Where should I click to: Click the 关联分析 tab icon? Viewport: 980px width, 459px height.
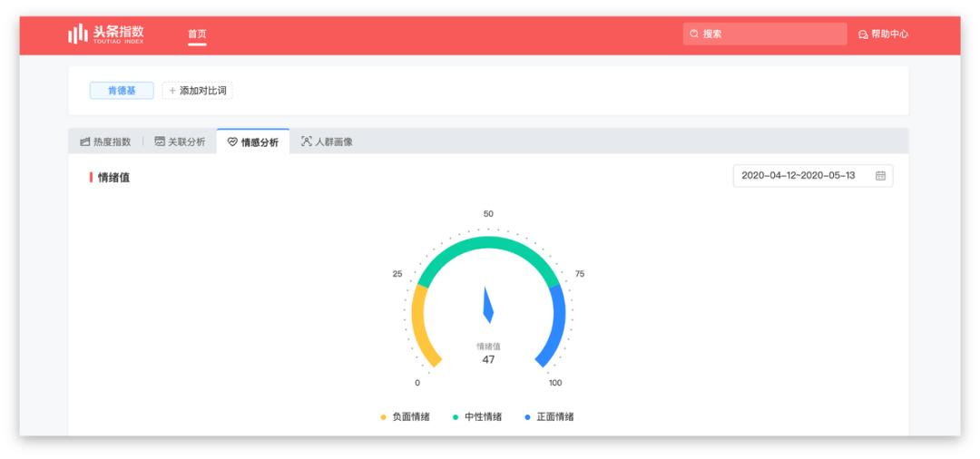(160, 142)
